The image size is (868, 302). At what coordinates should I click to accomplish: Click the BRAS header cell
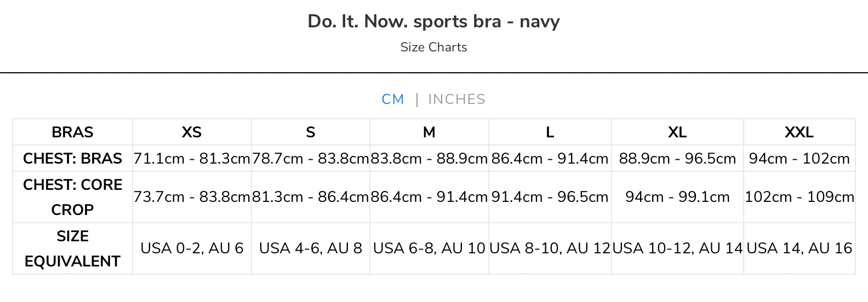72,132
